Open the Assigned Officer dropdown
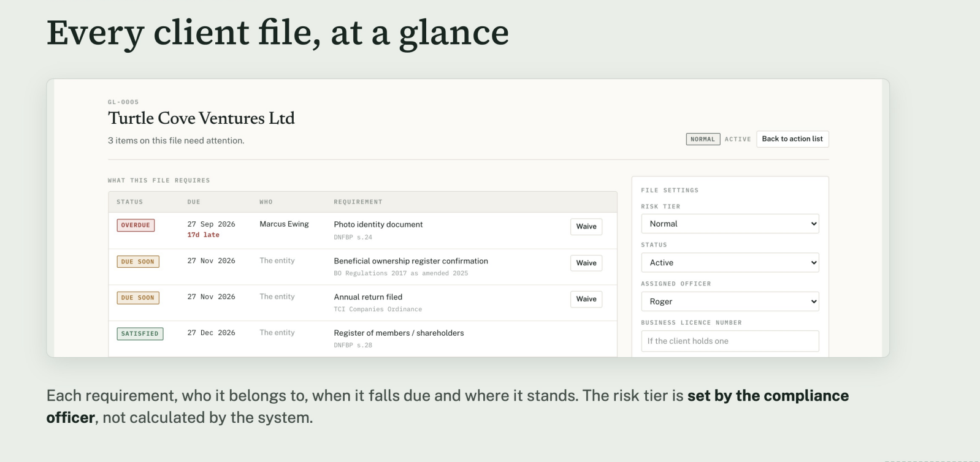The width and height of the screenshot is (980, 462). [730, 301]
